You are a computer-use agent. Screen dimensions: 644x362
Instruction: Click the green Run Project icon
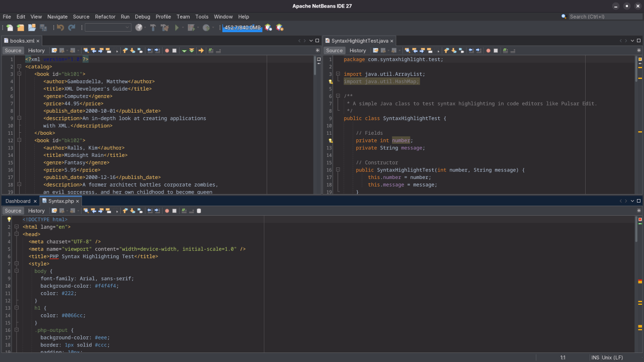coord(177,28)
